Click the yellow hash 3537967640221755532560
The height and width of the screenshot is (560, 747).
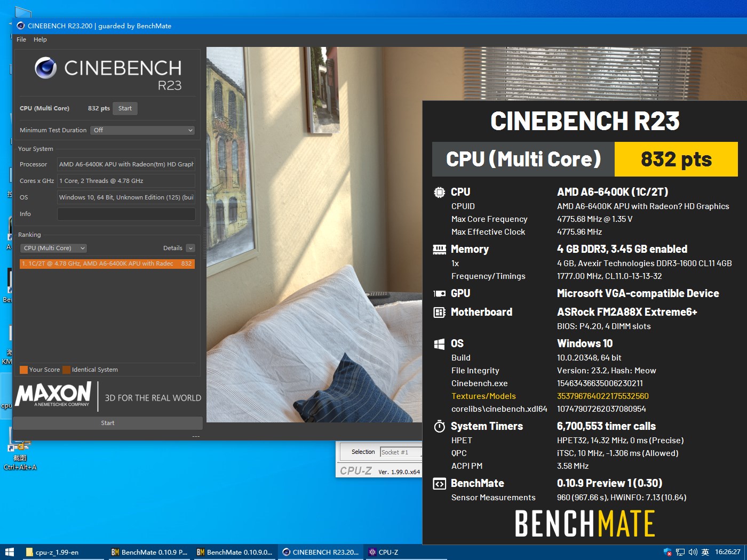click(603, 396)
